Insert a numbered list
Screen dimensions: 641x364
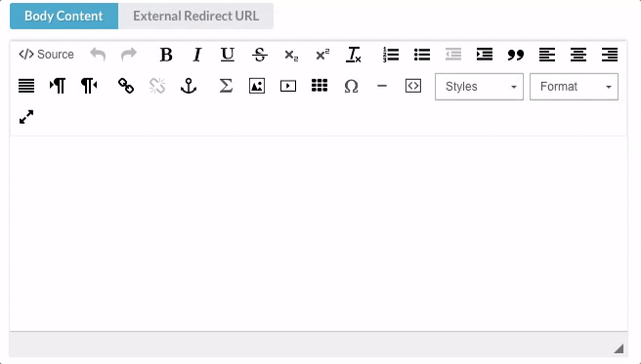(391, 55)
